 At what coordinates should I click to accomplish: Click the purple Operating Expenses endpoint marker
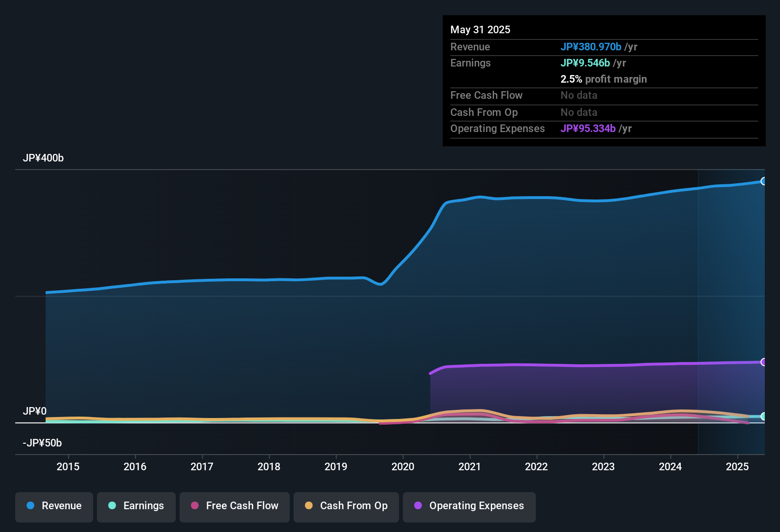pos(763,362)
